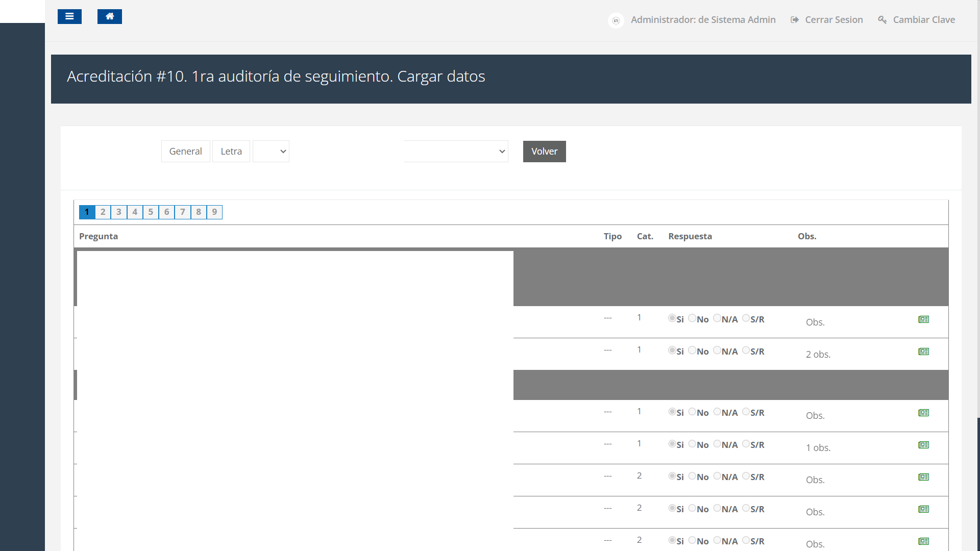
Task: Open the wide dropdown left of Volver
Action: 456,152
